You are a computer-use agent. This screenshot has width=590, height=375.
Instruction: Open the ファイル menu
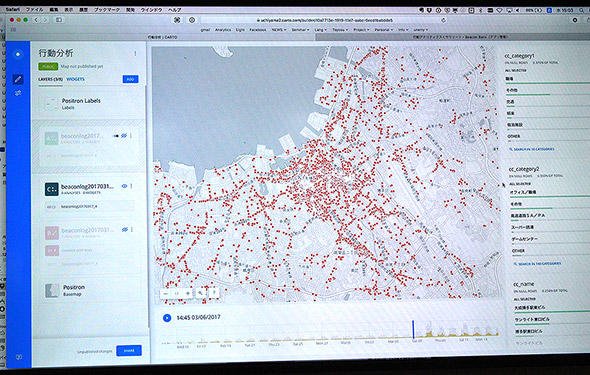click(34, 9)
